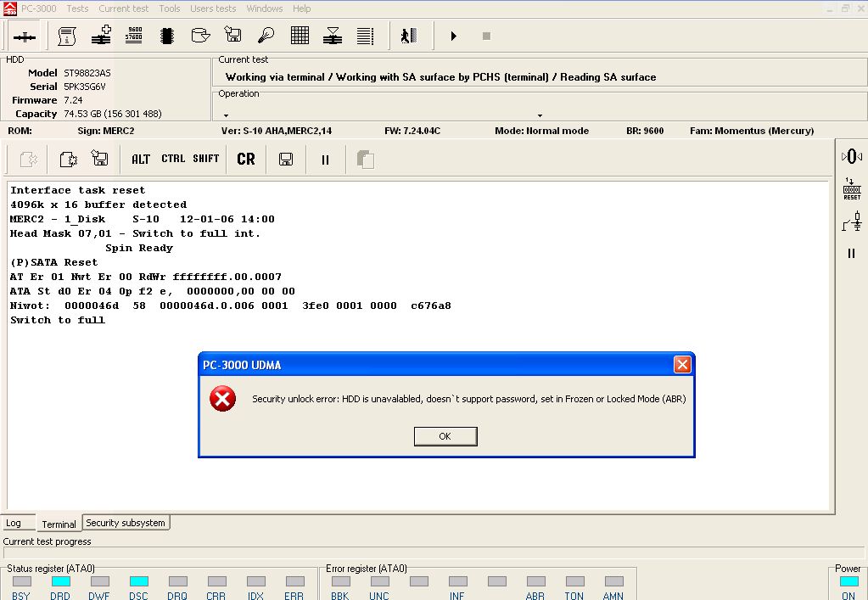The height and width of the screenshot is (600, 868).
Task: Click the DSC status register indicator
Action: 139,581
